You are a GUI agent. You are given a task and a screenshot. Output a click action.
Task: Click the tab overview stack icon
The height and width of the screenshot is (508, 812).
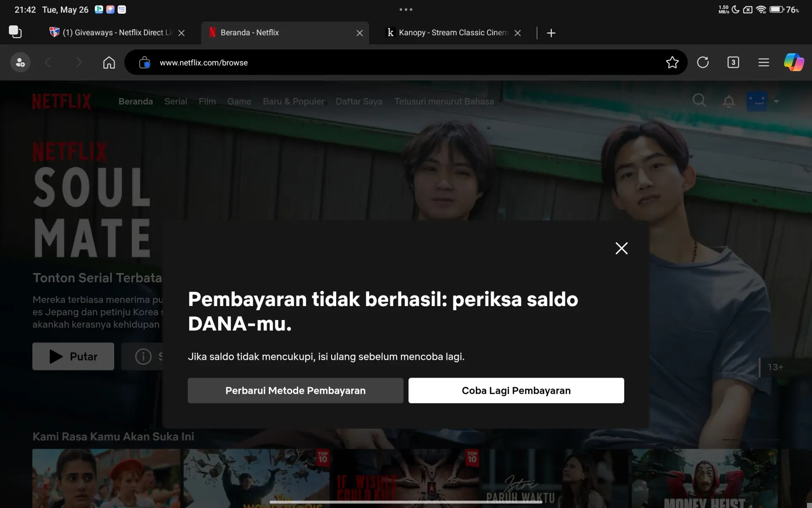pyautogui.click(x=15, y=32)
